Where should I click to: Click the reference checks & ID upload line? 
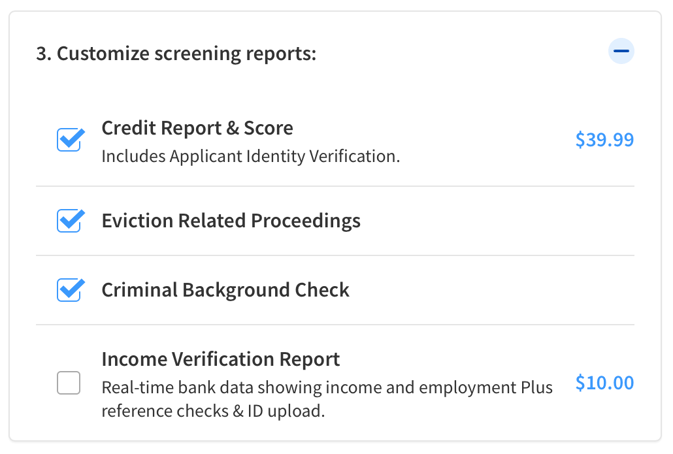(x=213, y=411)
